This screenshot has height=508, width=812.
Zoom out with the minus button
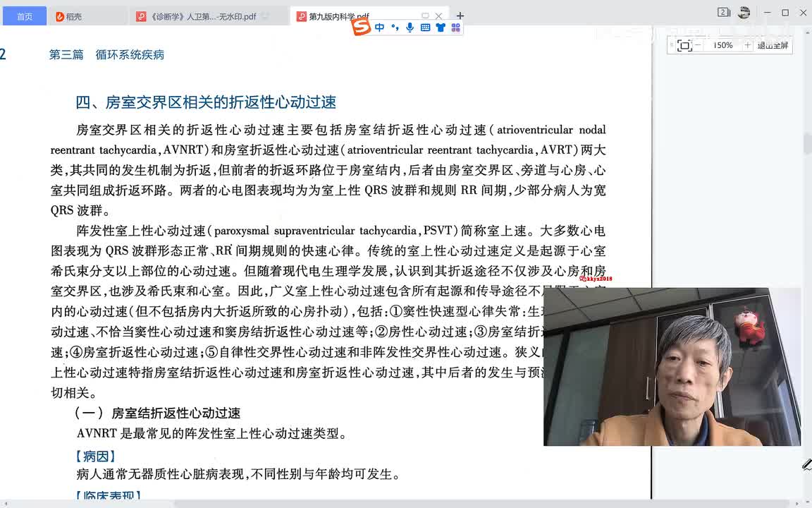[x=698, y=46]
